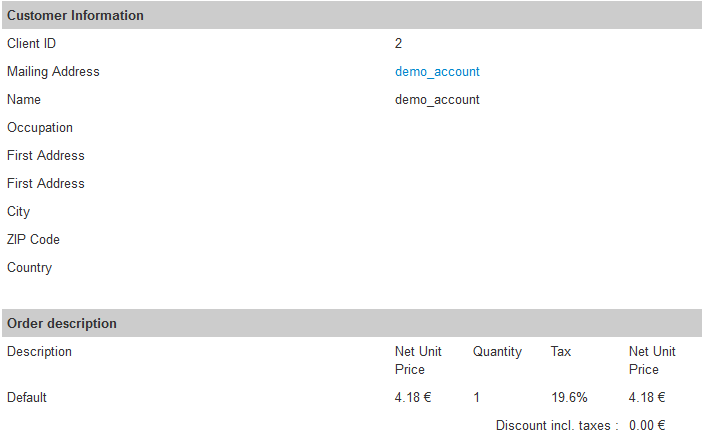Click the Occupation label
This screenshot has height=439, width=703.
pos(40,128)
